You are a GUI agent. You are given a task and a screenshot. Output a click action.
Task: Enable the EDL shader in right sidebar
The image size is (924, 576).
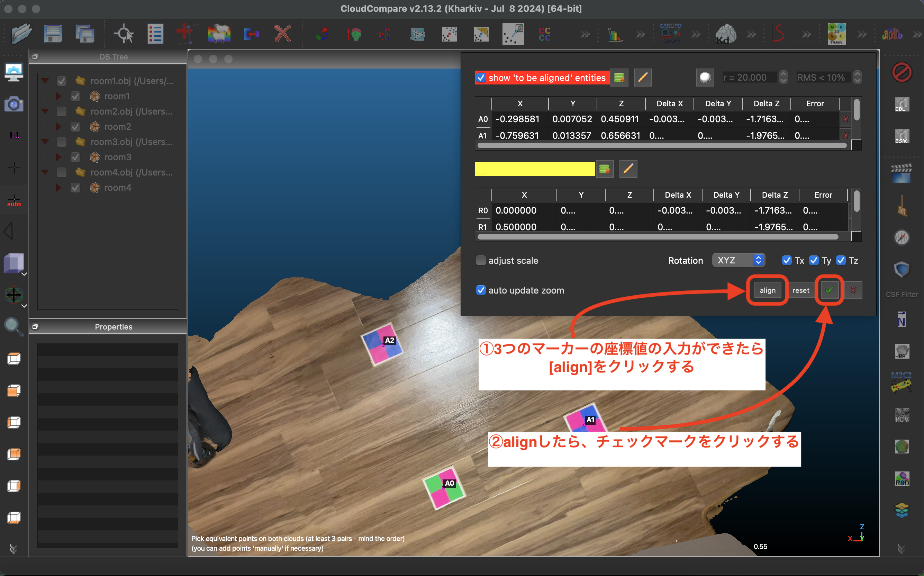[x=902, y=104]
